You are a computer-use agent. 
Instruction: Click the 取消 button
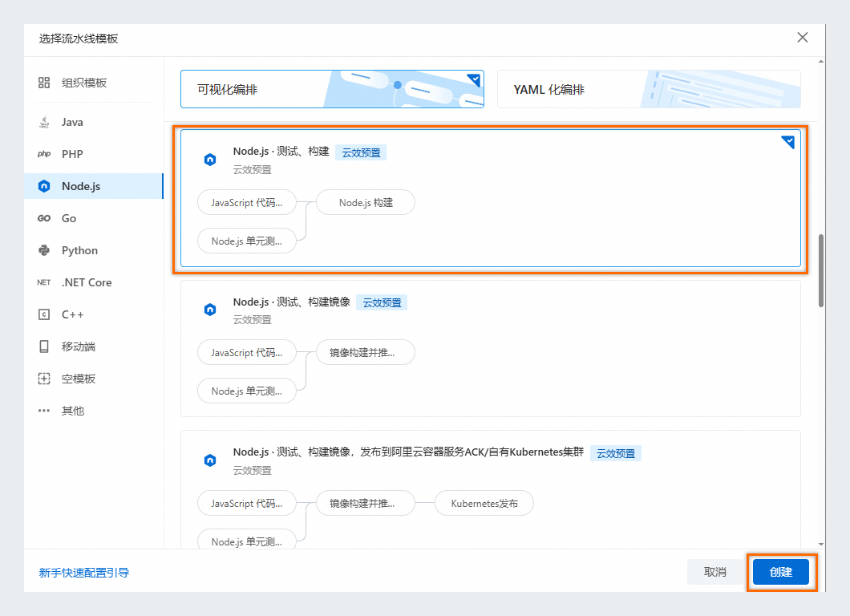(x=715, y=572)
